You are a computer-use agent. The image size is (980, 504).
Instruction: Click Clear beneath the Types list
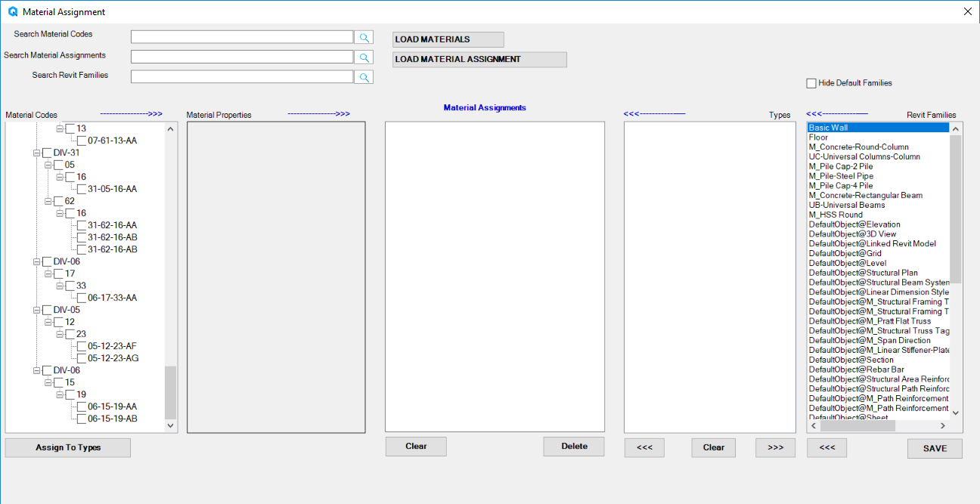pos(714,448)
